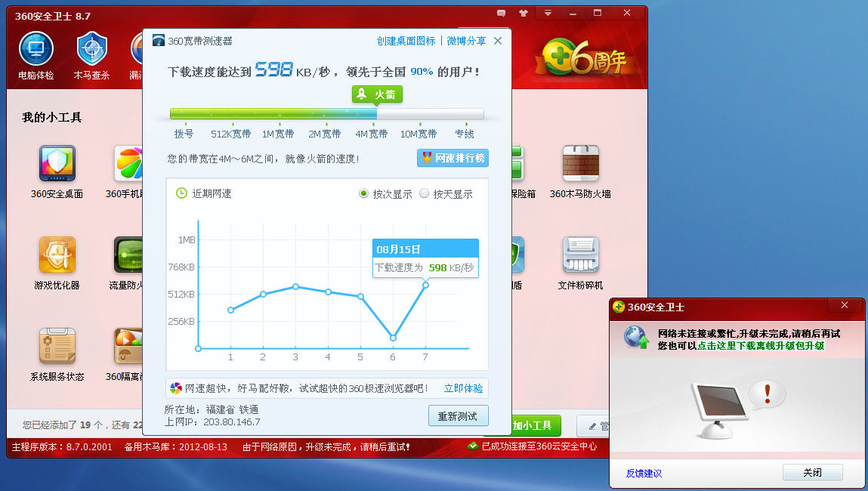This screenshot has width=868, height=491.
Task: Click the 立即体验 browser link
Action: click(x=463, y=388)
